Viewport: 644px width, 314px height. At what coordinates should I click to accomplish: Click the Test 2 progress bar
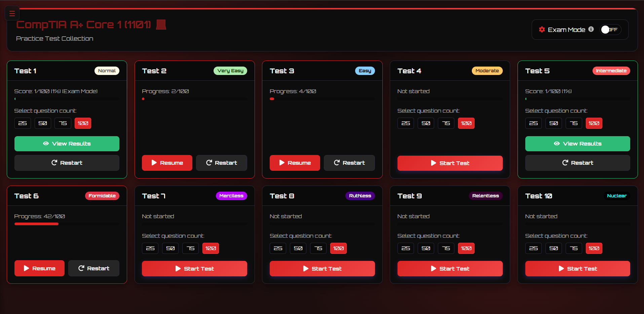(194, 99)
